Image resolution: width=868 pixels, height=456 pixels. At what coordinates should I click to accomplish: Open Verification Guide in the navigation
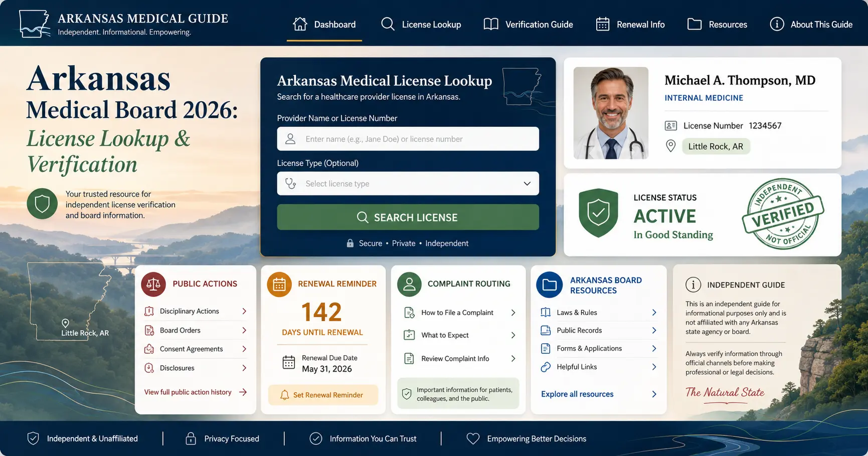[529, 24]
